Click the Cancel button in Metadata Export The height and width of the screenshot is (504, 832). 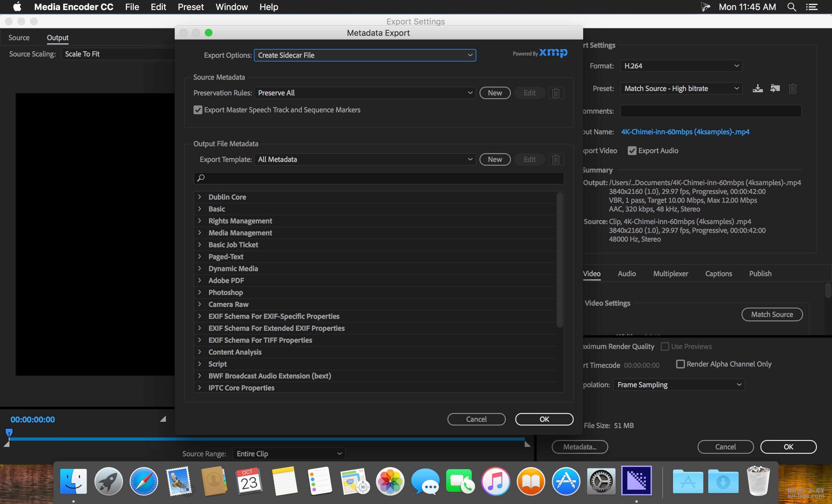coord(476,419)
